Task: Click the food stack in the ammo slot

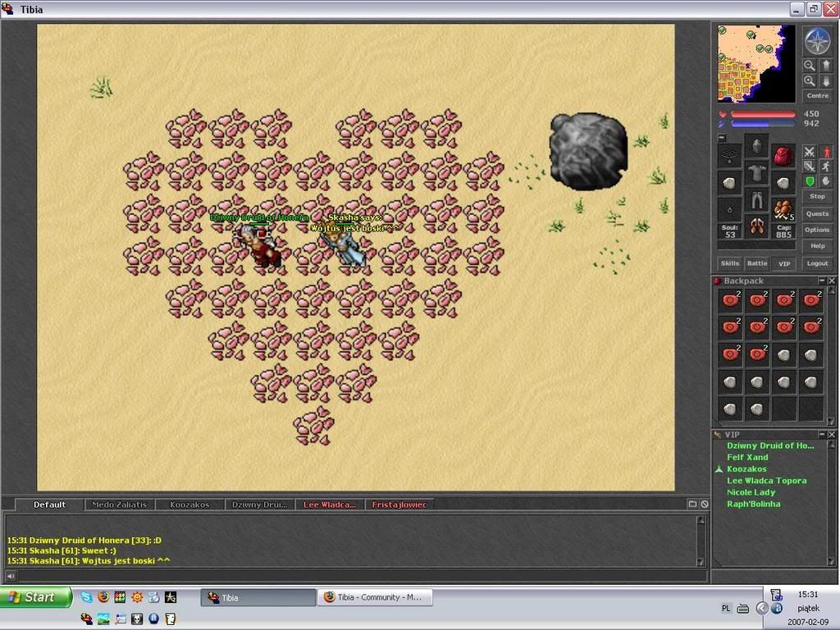Action: click(783, 209)
